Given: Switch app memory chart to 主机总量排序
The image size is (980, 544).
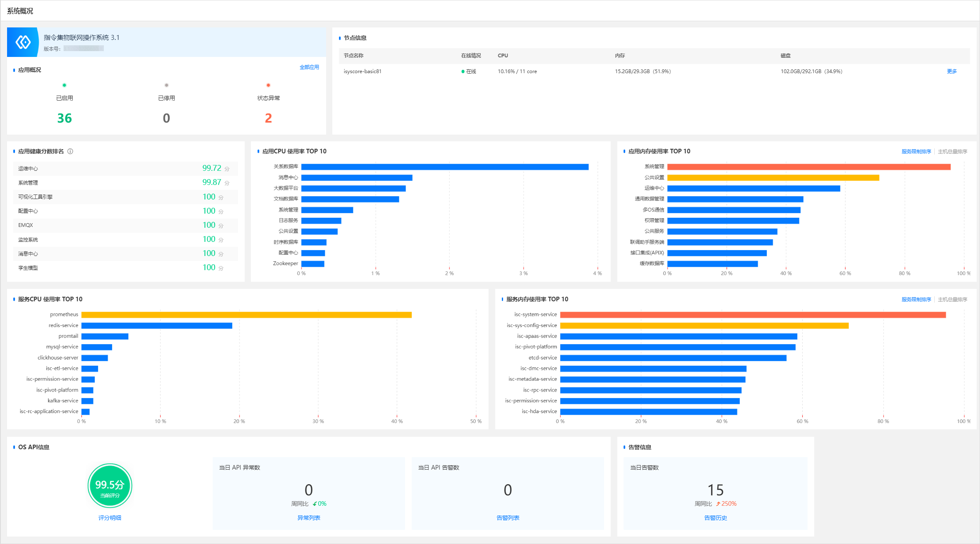Looking at the screenshot, I should (952, 152).
